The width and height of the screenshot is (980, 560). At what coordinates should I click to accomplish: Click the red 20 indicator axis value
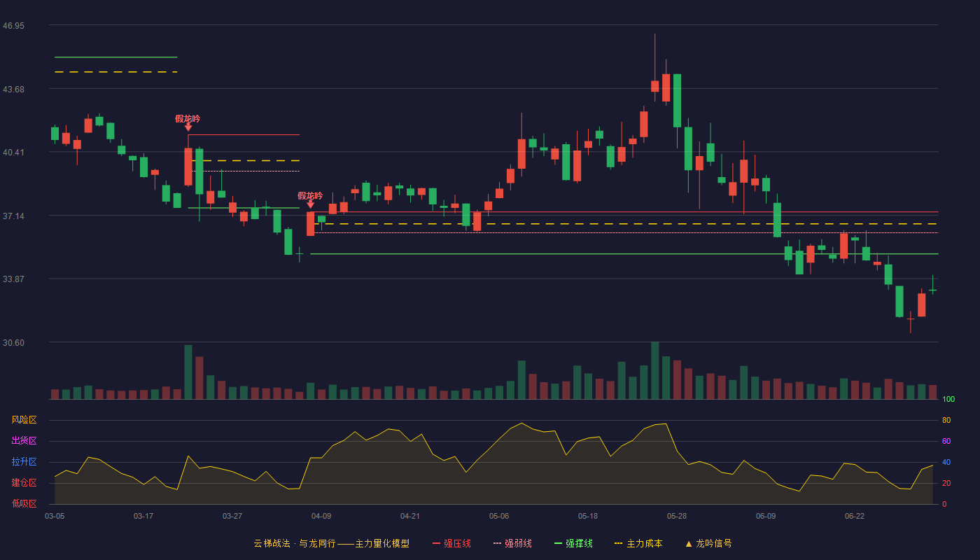(x=946, y=484)
